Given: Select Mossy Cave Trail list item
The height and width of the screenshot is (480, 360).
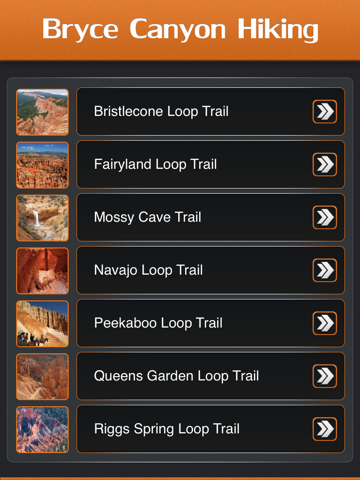Looking at the screenshot, I should [x=210, y=217].
